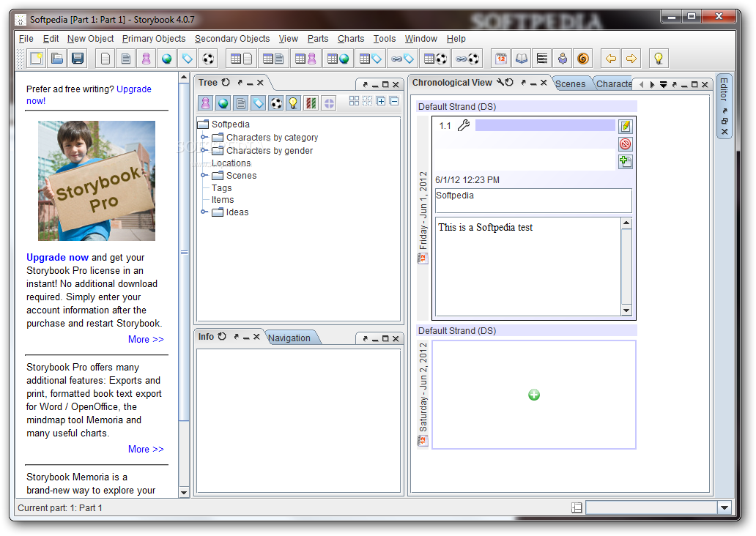Refresh the Info panel

coord(222,336)
